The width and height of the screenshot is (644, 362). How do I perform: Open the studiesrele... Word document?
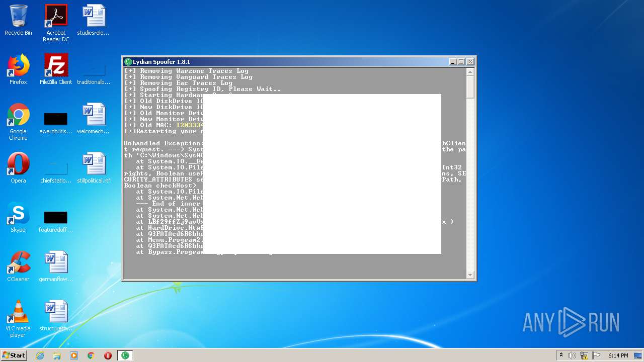(93, 20)
